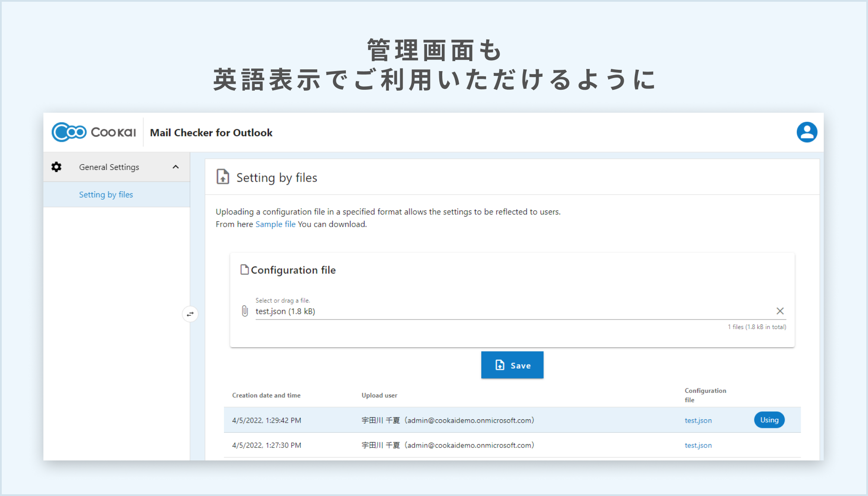Select Setting by files menu item
868x496 pixels.
105,194
